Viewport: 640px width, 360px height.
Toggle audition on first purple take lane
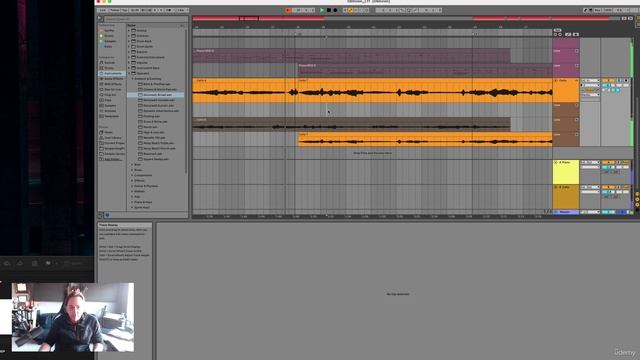(577, 51)
